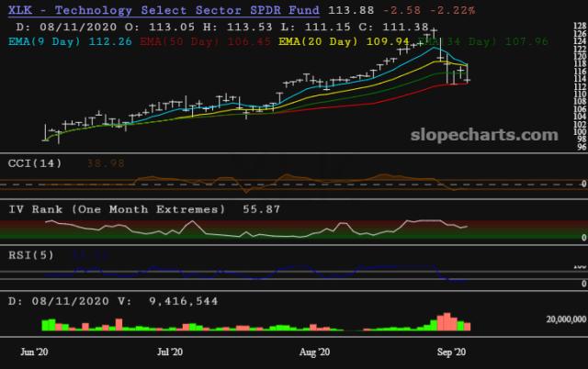The image size is (588, 369).
Task: Click the volume panel date D: 08/11/2020
Action: coord(59,301)
